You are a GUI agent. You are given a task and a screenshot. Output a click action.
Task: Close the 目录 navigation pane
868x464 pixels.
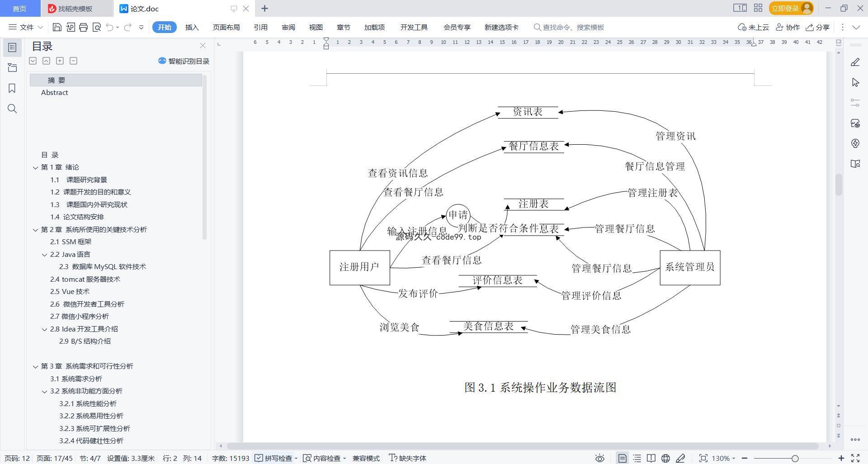coord(203,46)
